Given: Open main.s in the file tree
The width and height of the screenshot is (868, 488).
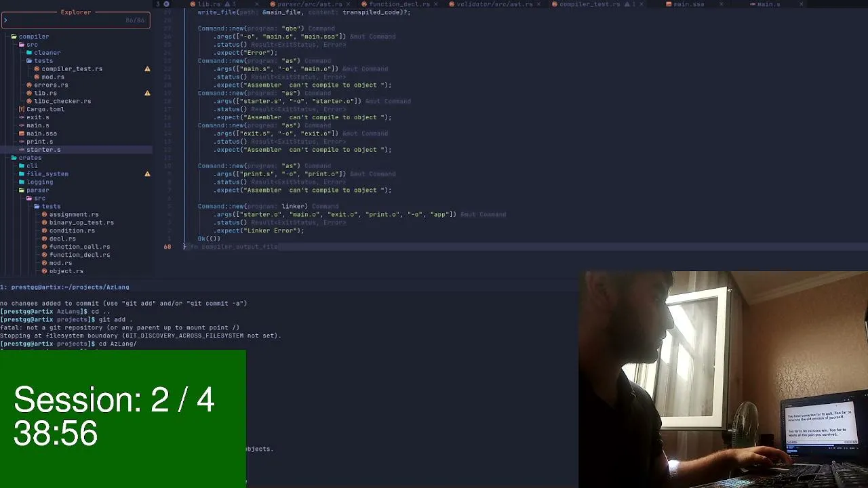Looking at the screenshot, I should 37,125.
